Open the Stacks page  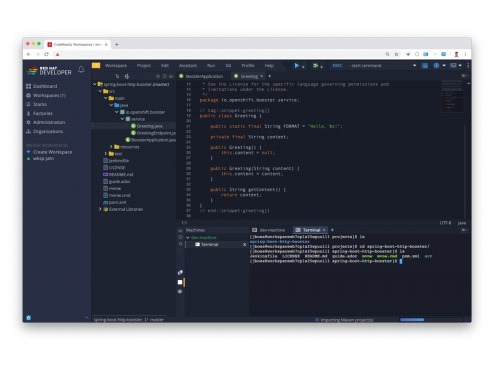point(40,104)
